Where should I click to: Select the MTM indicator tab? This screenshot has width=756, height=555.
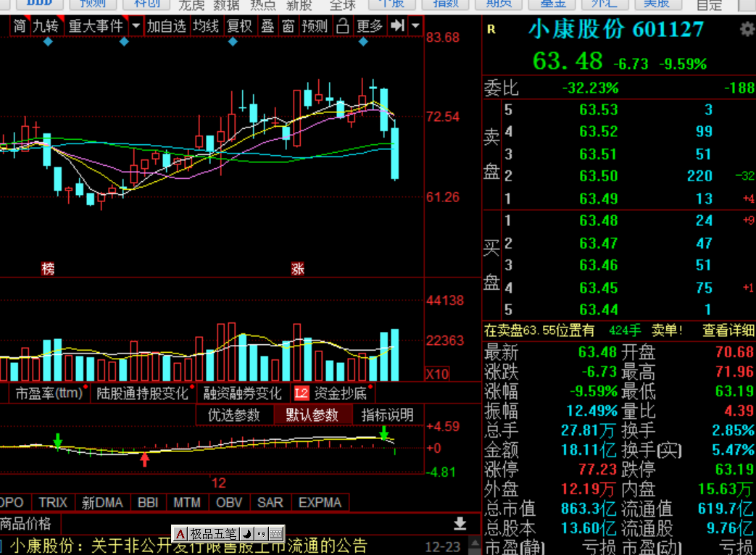click(187, 503)
